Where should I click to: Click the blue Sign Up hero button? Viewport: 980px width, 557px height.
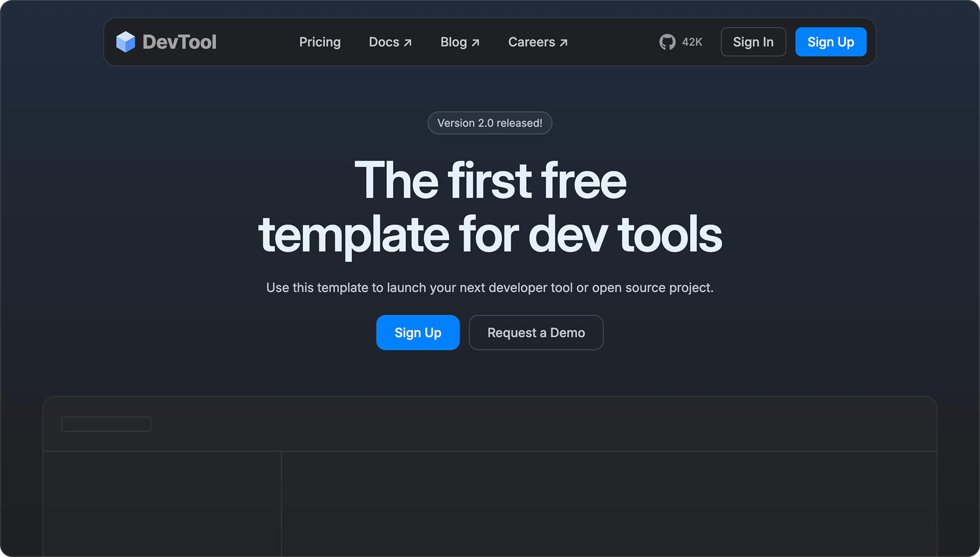pos(418,333)
